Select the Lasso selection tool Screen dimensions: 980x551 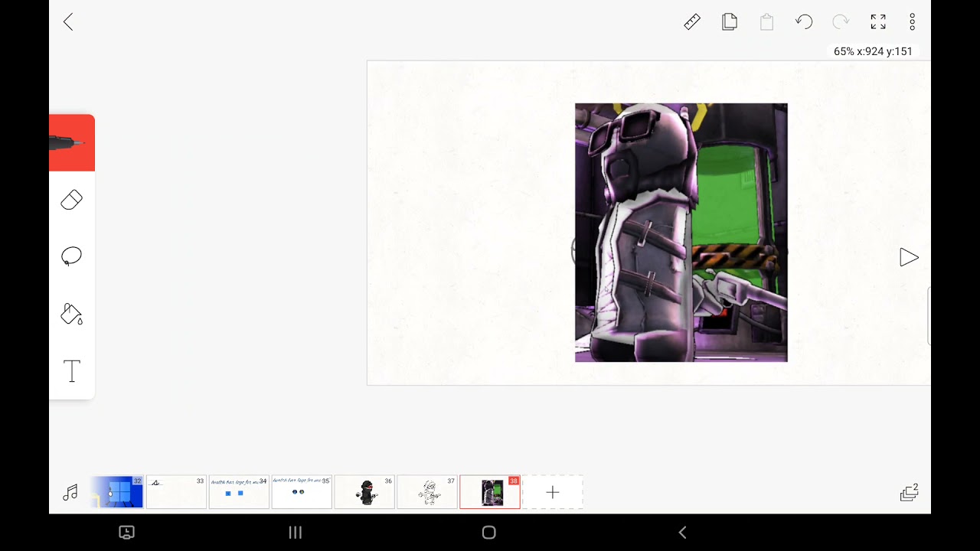(72, 256)
